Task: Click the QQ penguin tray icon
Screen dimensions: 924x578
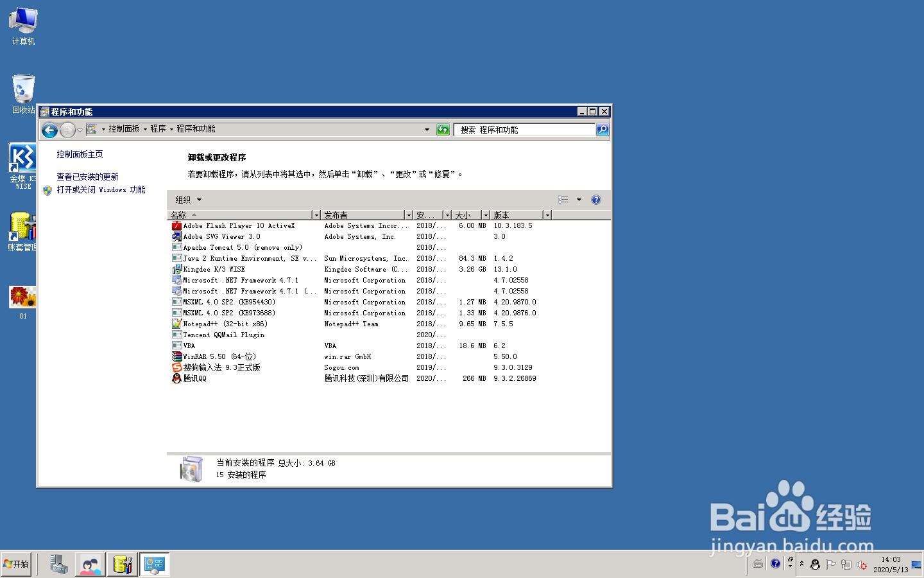Action: pos(815,565)
